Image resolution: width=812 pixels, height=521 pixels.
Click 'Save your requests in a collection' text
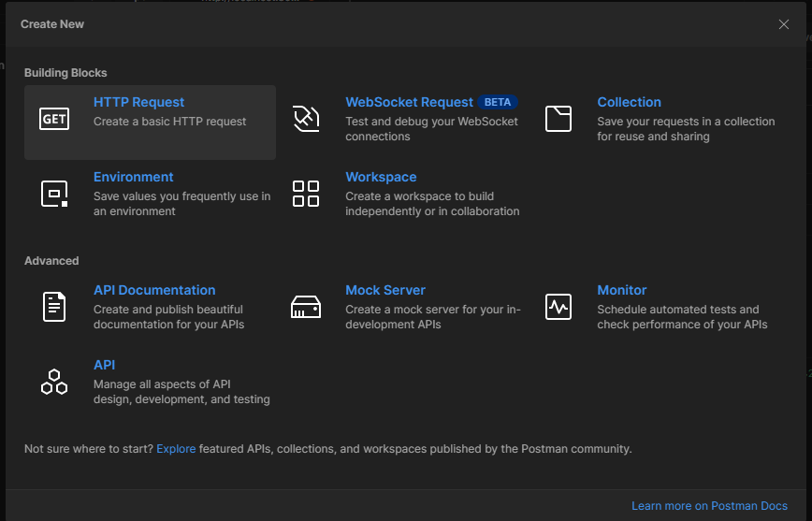click(x=686, y=129)
